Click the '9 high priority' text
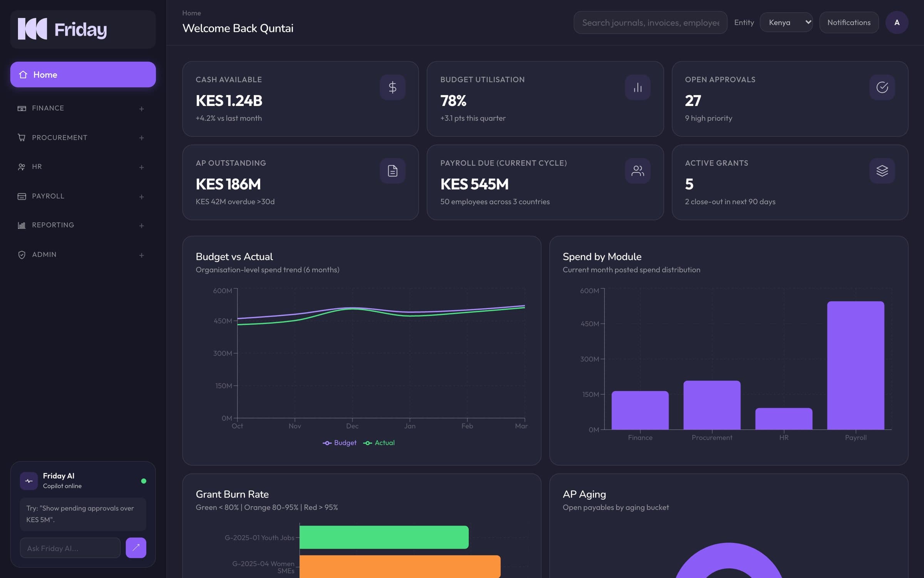924x578 pixels. pos(708,118)
